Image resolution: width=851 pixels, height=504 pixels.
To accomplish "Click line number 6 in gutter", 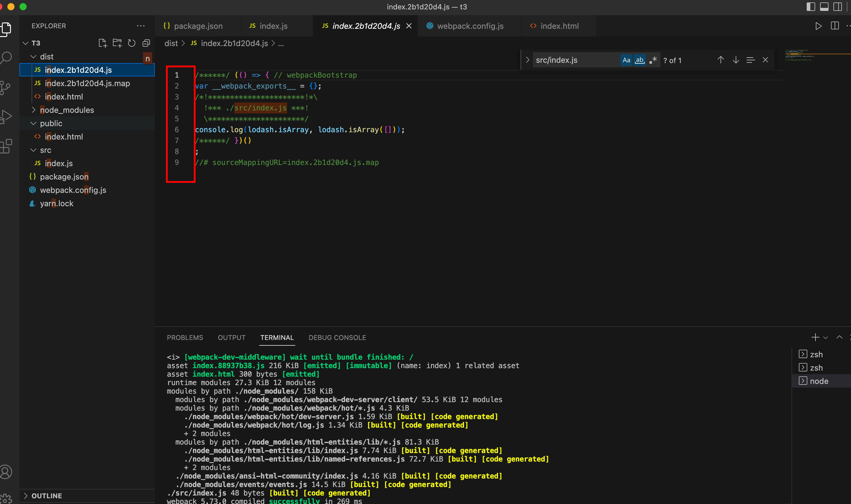I will point(177,130).
